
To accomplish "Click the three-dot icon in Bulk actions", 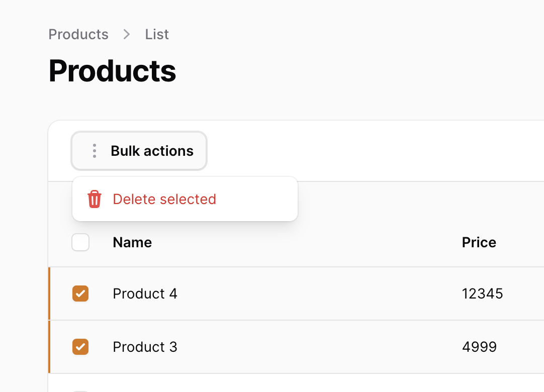I will [95, 151].
